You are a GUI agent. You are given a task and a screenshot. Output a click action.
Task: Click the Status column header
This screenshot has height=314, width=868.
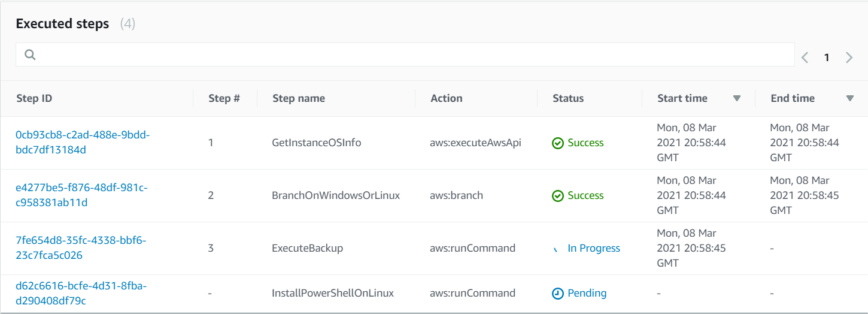[x=568, y=98]
